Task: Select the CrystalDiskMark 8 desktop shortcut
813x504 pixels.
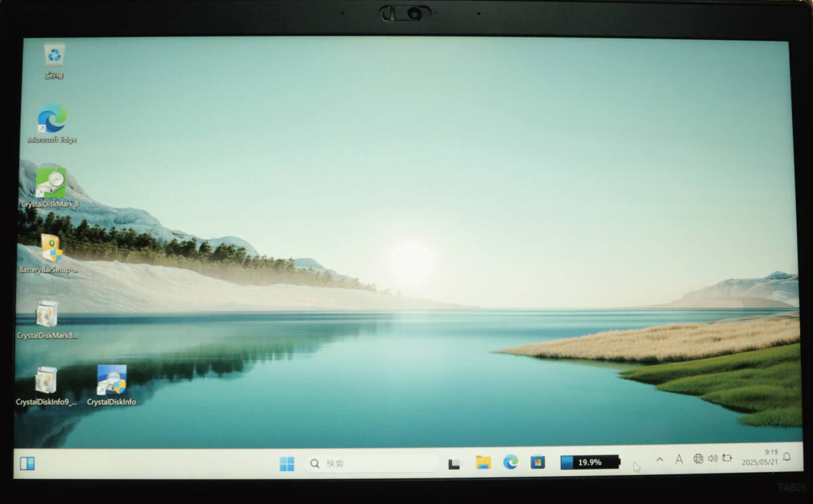Action: [x=50, y=187]
